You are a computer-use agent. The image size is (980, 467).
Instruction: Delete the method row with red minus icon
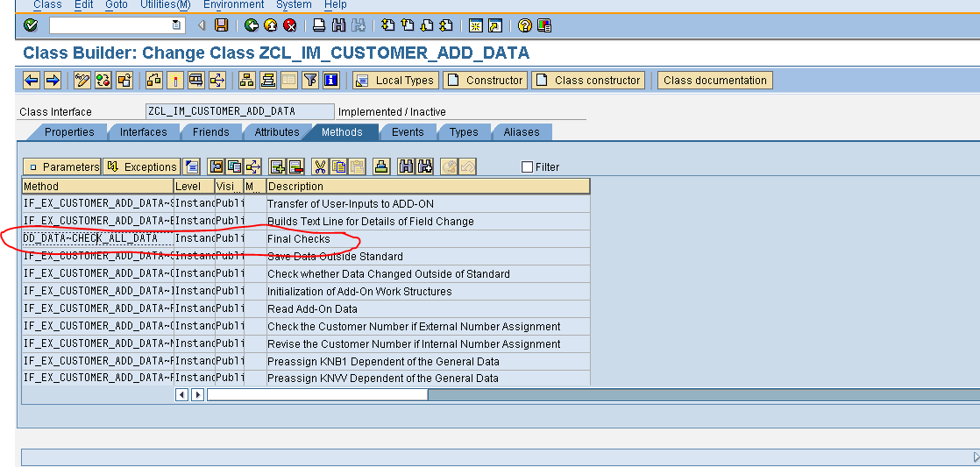[295, 166]
